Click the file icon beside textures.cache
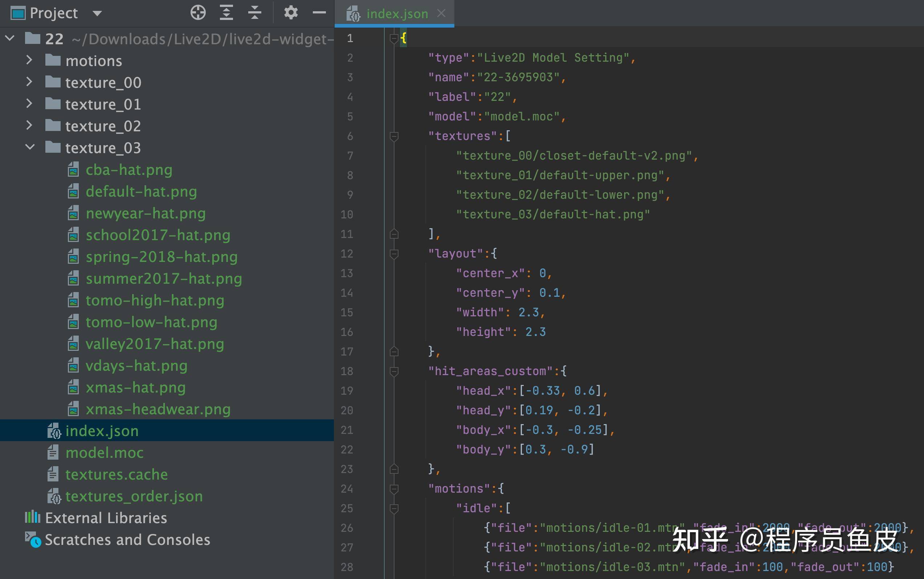This screenshot has height=579, width=924. point(53,475)
